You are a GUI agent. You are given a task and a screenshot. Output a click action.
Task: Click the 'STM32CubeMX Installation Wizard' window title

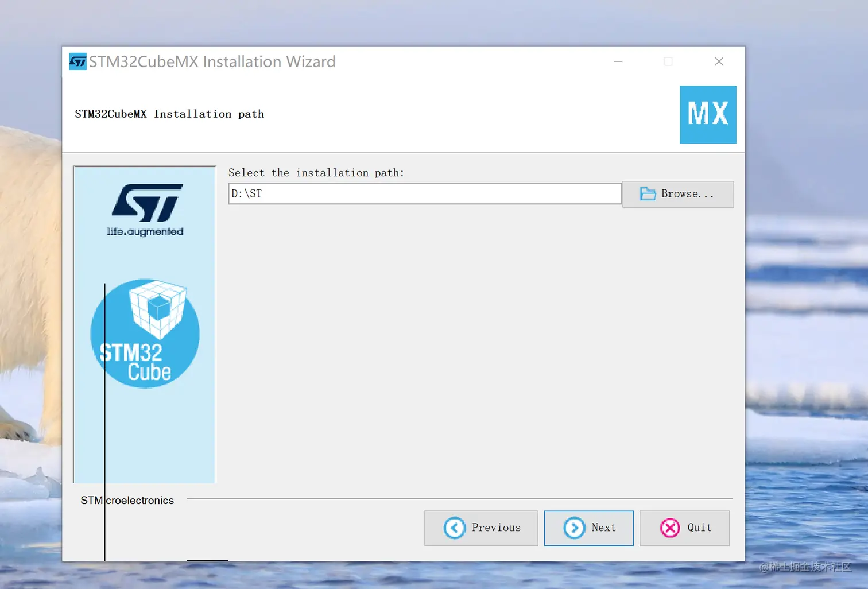point(212,61)
